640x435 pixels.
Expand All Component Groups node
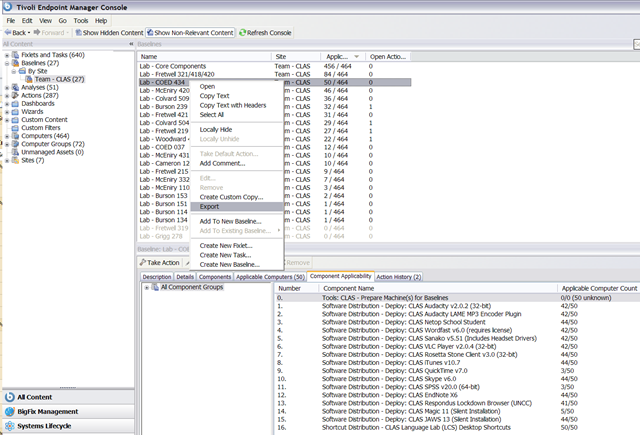[147, 288]
